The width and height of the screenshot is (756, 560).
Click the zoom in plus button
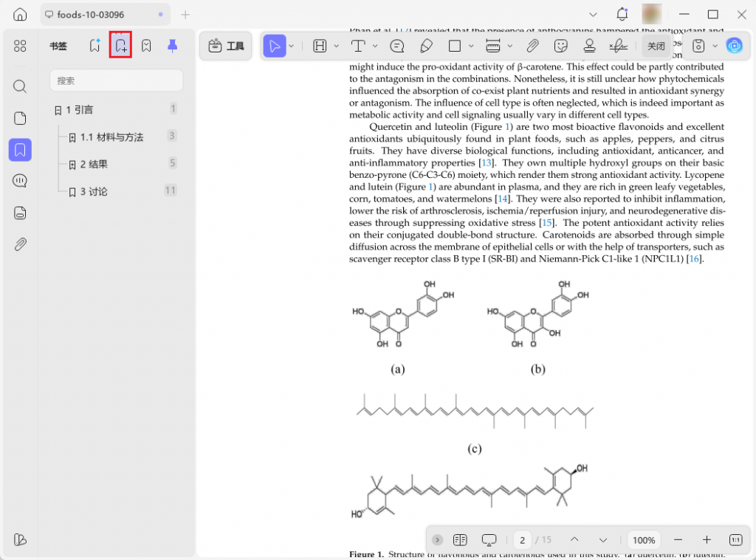coord(707,540)
